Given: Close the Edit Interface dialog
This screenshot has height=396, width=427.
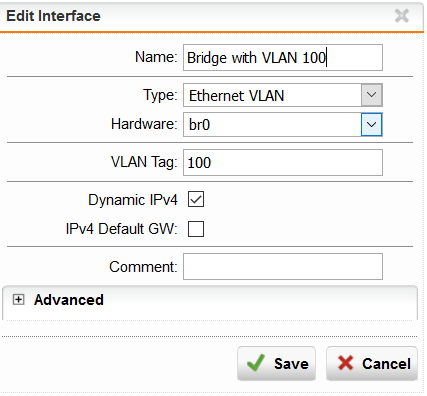Looking at the screenshot, I should coord(401,16).
